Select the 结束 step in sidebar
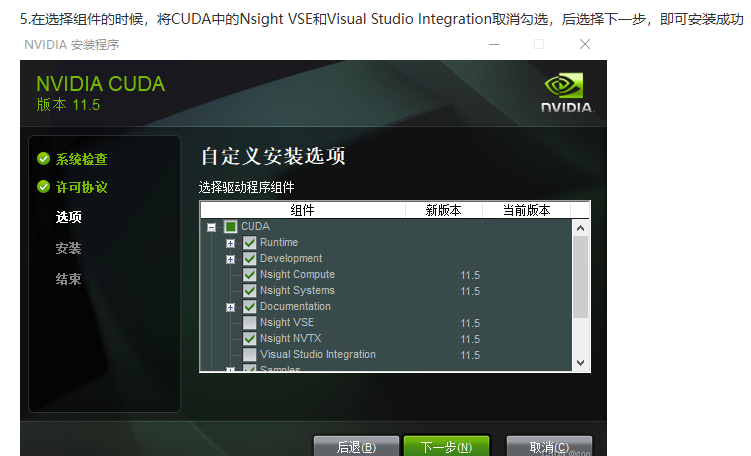 (x=68, y=279)
